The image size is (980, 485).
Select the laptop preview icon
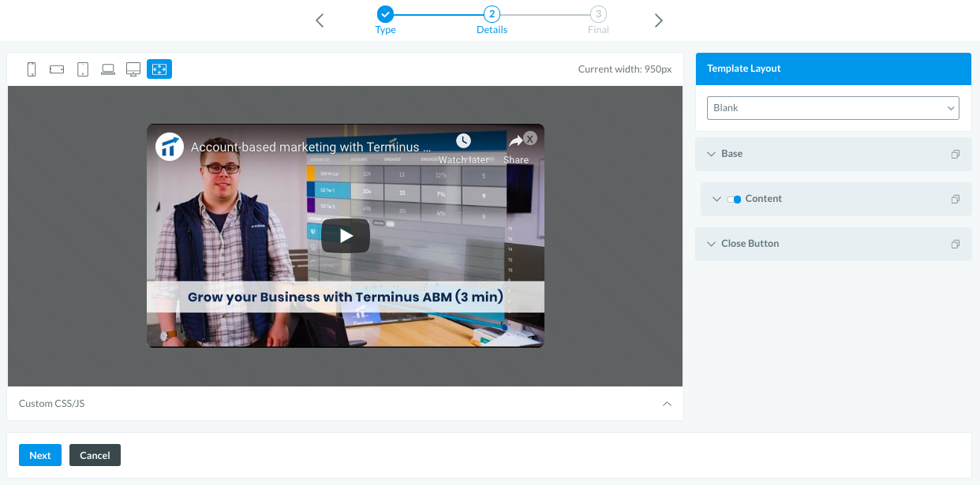pos(108,69)
